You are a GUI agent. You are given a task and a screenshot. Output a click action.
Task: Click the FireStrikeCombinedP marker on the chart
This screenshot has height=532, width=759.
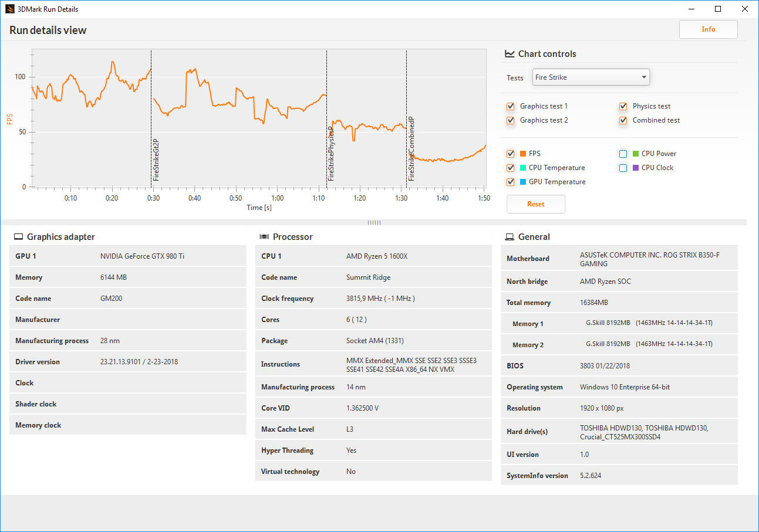click(x=411, y=148)
